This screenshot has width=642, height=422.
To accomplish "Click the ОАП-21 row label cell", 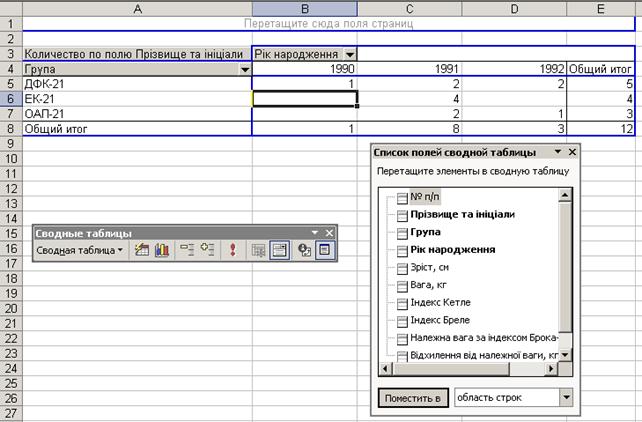I will [x=137, y=114].
